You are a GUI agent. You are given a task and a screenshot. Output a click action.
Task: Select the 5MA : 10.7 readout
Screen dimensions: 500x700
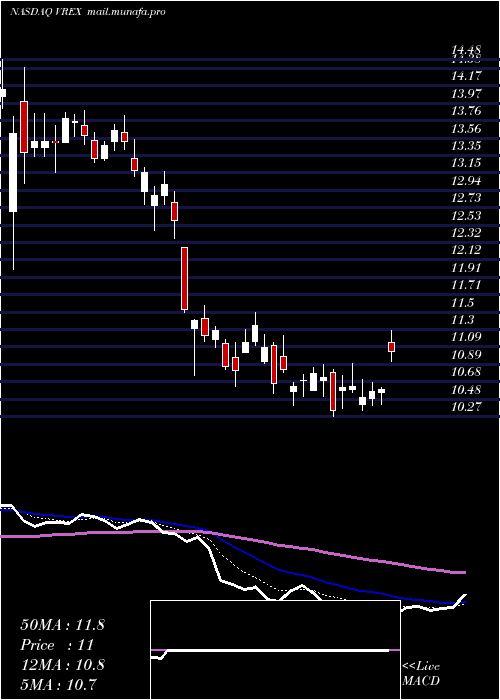[59, 684]
